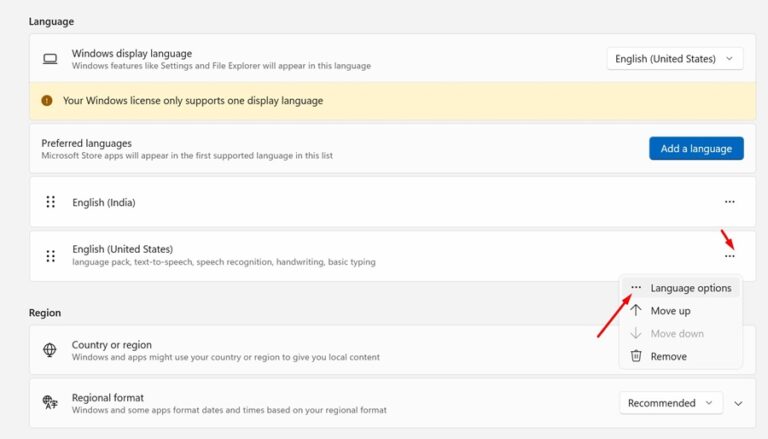Click the laptop icon beside Windows display language
The image size is (768, 439).
pos(49,59)
